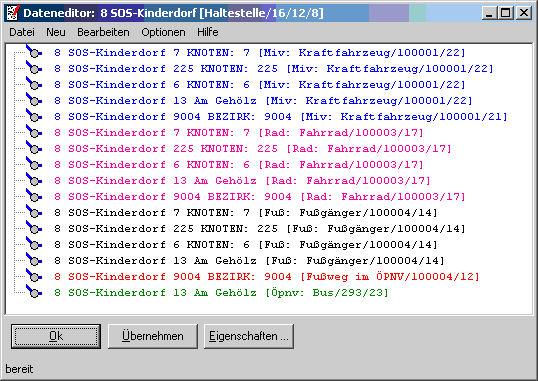538x381 pixels.
Task: Select row 225 KNOTEN Miv: Kraftfahrzeug/100001/22
Action: pos(273,69)
